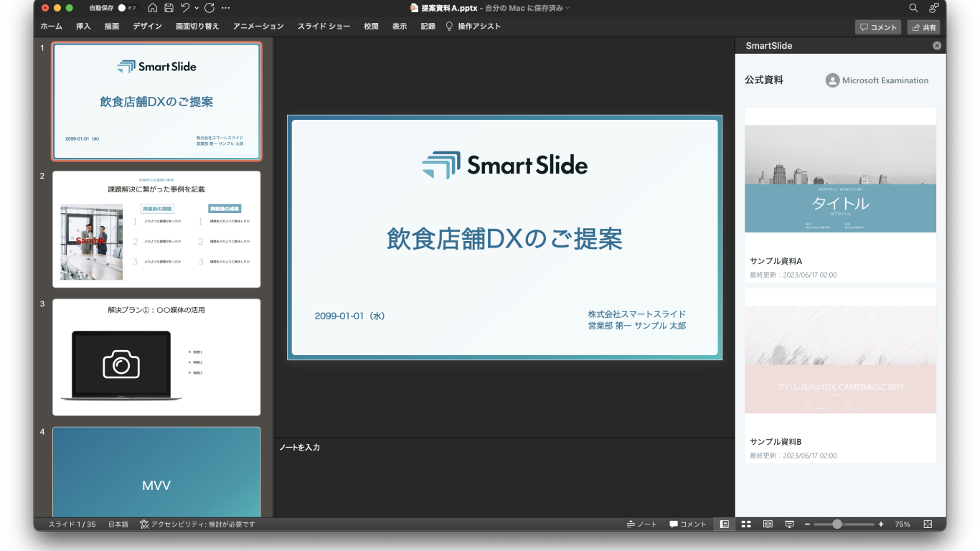Open the 挿入 ribbon tab
Image resolution: width=980 pixels, height=551 pixels.
coord(83,27)
